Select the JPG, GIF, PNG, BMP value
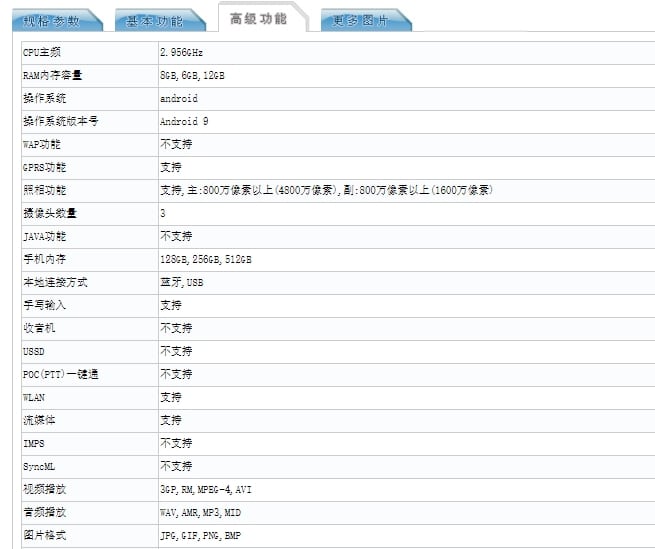This screenshot has height=549, width=655. tap(201, 535)
